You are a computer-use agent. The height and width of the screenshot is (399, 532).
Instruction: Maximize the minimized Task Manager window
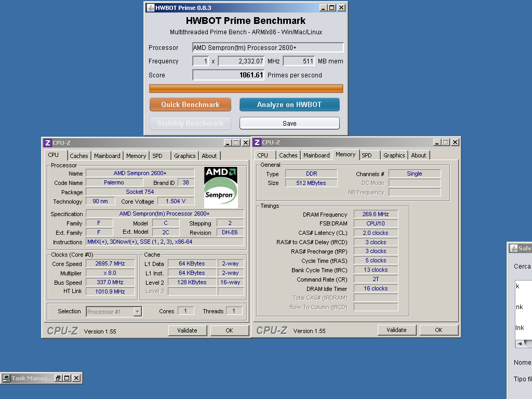pos(67,378)
